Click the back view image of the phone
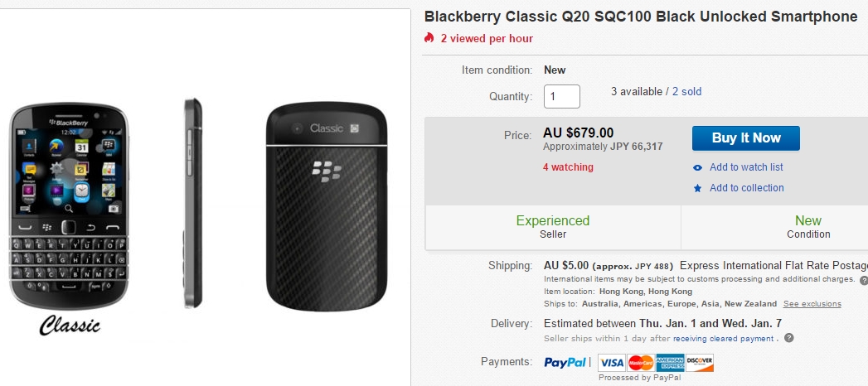 coord(327,209)
